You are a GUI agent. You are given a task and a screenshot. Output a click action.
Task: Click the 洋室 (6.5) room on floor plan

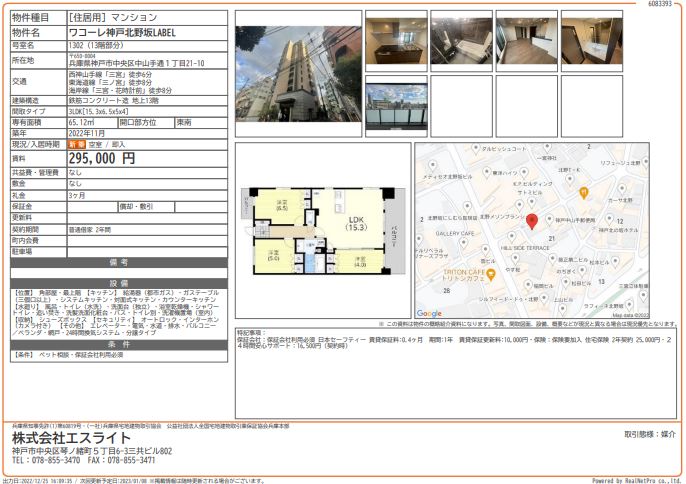(281, 205)
